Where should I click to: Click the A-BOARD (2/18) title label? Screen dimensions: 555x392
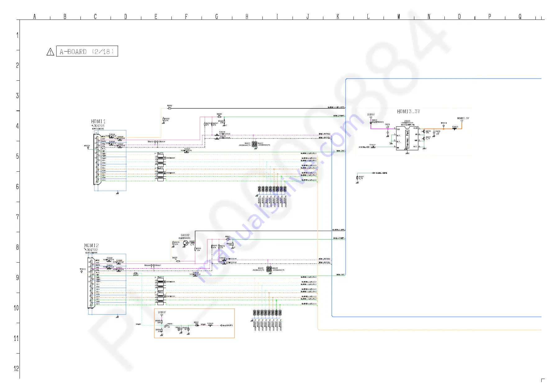(x=87, y=52)
